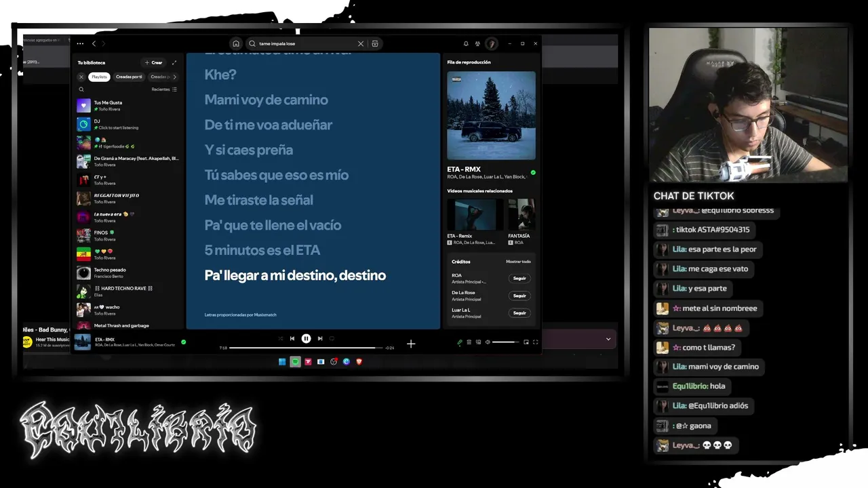Show more library filter chips with arrow
868x488 pixels.
coord(174,77)
